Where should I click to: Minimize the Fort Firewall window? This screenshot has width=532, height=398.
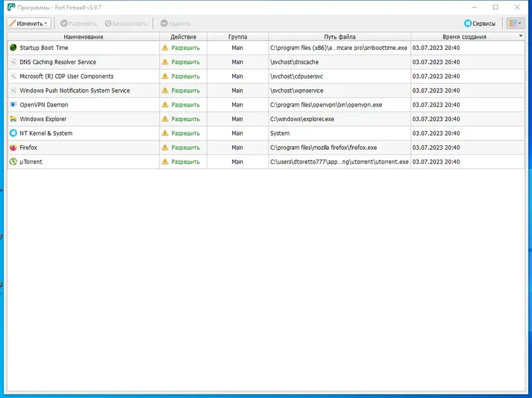pyautogui.click(x=474, y=7)
